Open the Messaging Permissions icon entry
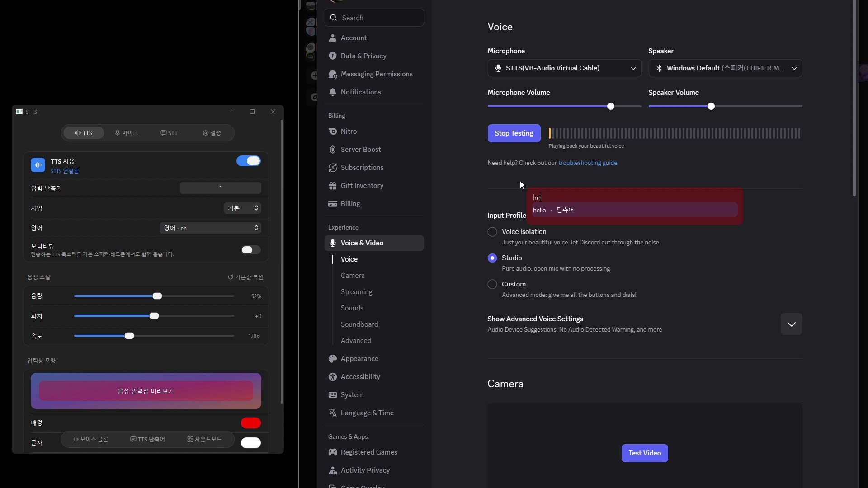Screen dimensions: 868x488 coord(333,74)
